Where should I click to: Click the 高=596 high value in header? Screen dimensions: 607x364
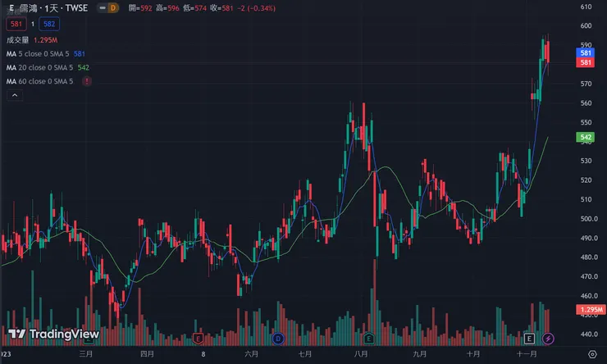click(x=167, y=8)
